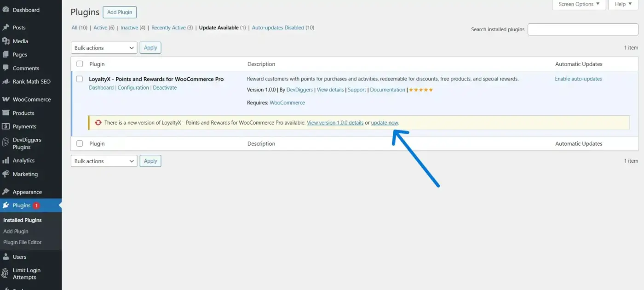Click the DevDiggers Plugins icon

[6, 143]
